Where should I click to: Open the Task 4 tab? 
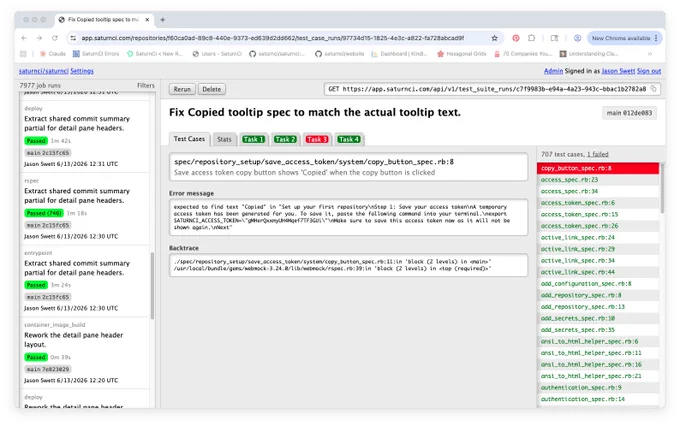349,139
